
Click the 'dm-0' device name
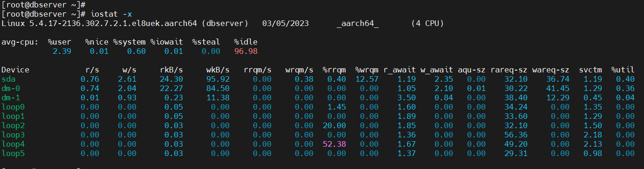tap(11, 88)
